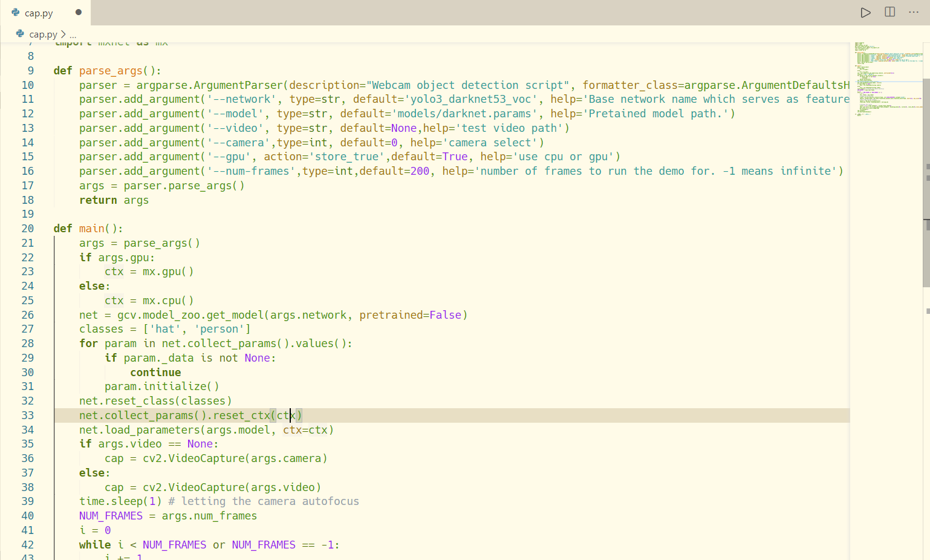The height and width of the screenshot is (560, 930).
Task: Click 'Webcam object detection script' description
Action: point(467,85)
